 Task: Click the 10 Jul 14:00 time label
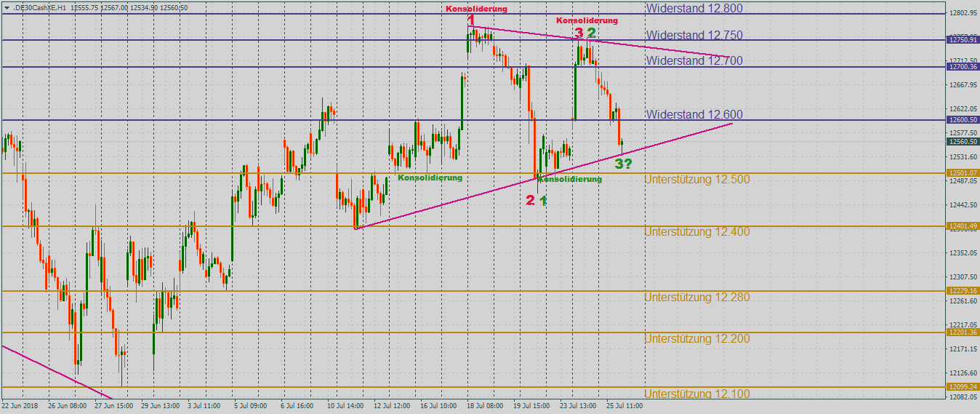point(346,406)
